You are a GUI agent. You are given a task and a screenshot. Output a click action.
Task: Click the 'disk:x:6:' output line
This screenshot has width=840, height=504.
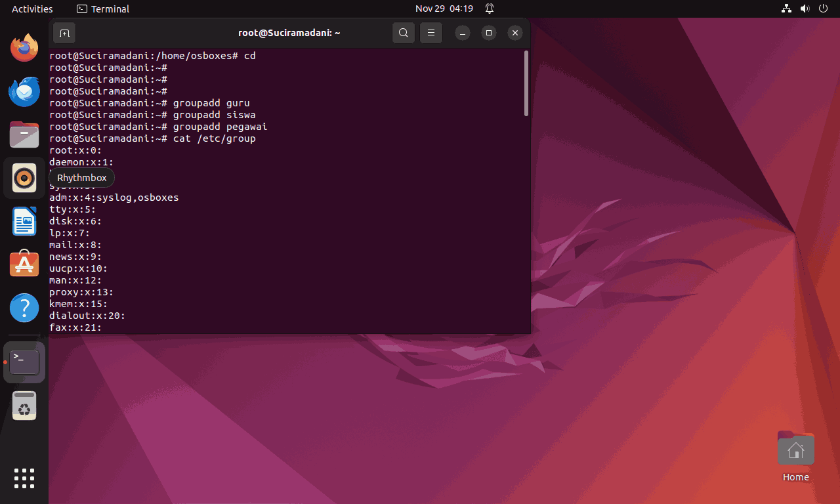coord(75,221)
